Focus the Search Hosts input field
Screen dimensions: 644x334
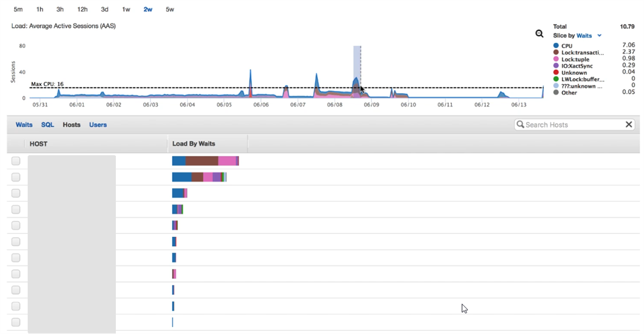click(574, 124)
